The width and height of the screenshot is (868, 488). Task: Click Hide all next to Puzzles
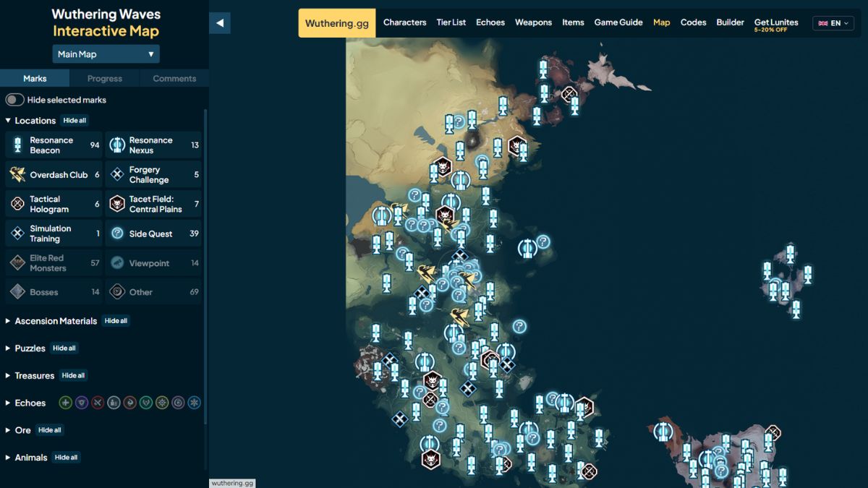[x=64, y=348]
